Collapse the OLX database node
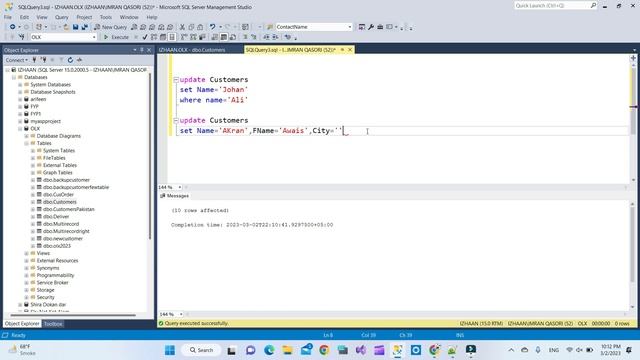Screen dimensions: 640x360 (x=20, y=129)
